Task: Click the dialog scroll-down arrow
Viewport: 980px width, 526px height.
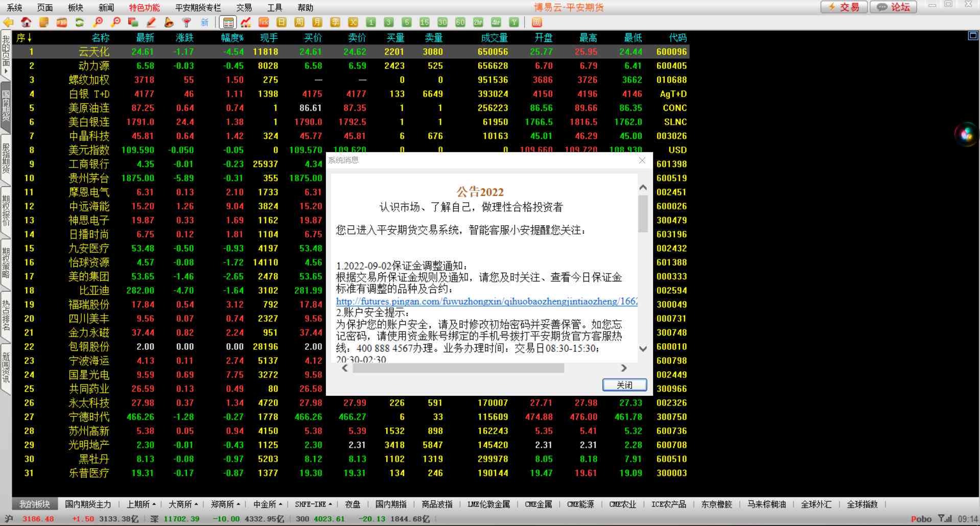Action: coord(643,349)
